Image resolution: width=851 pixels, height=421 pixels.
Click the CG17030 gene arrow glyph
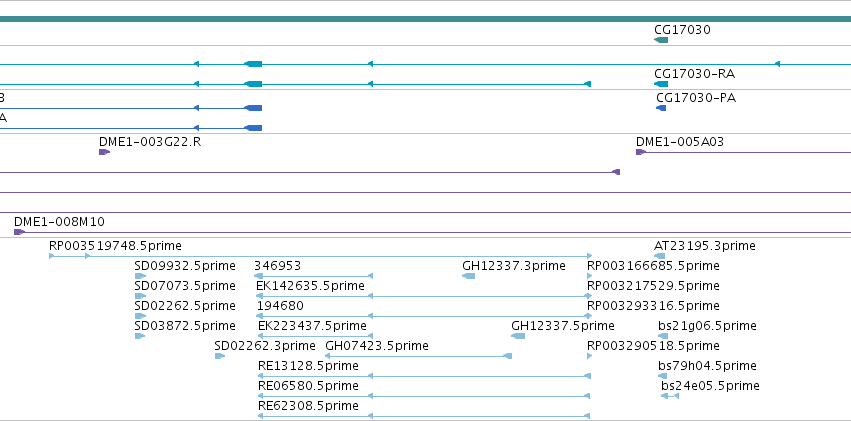661,40
